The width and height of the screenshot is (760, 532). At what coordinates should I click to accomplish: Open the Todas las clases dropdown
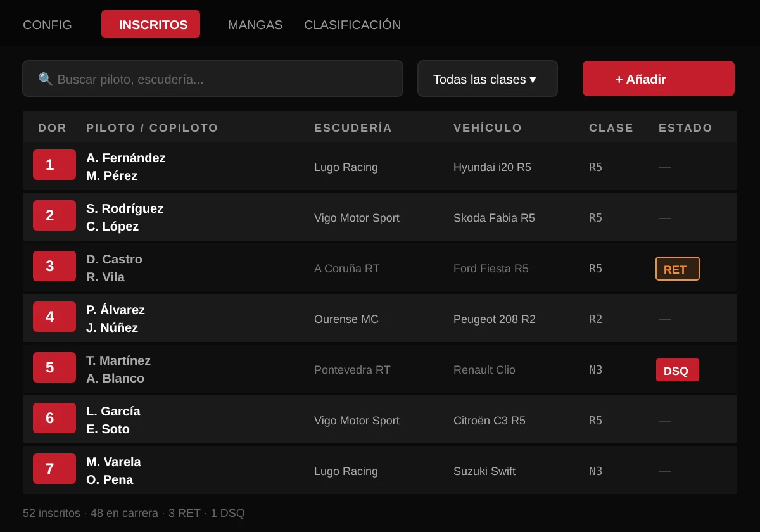tap(488, 79)
